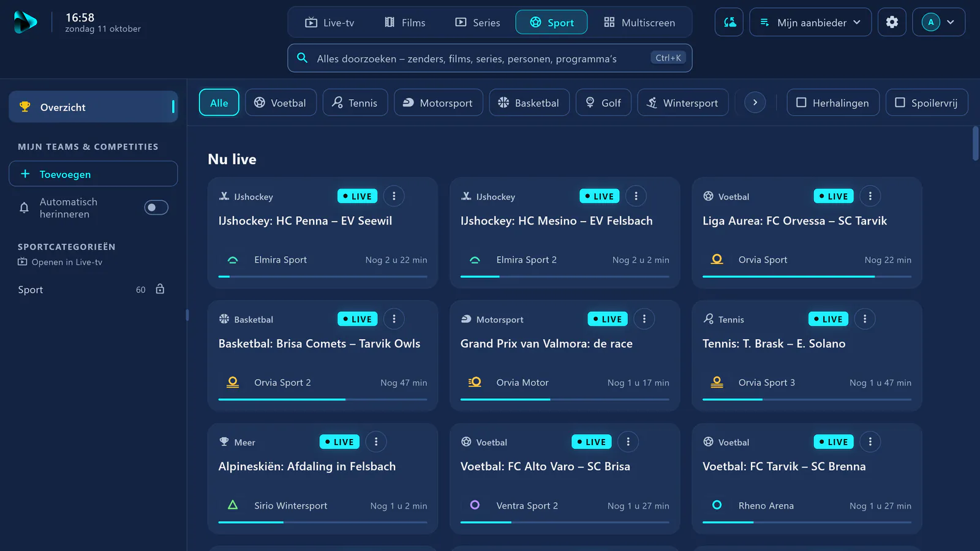Open options menu for Brisa Comets – Tarvik Owls
The height and width of the screenshot is (551, 980).
tap(394, 319)
